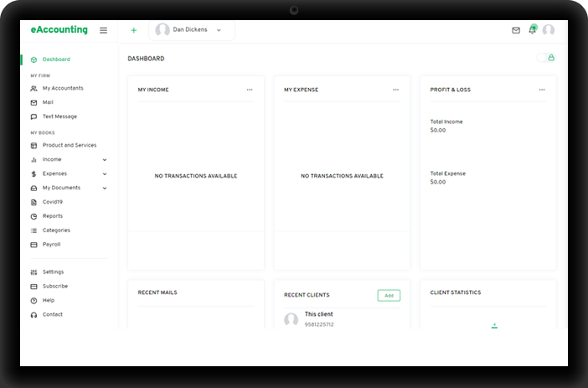
Task: Click the RECENT MAILS card heading
Action: point(157,292)
